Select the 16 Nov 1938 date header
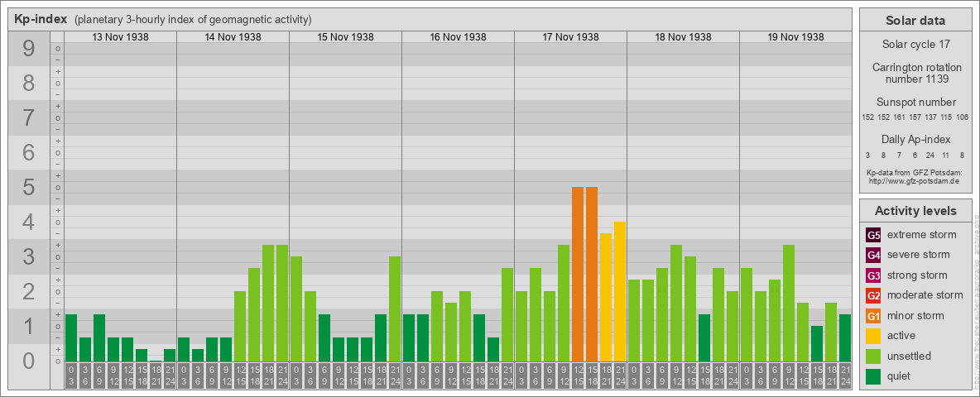980x397 pixels. [x=458, y=37]
